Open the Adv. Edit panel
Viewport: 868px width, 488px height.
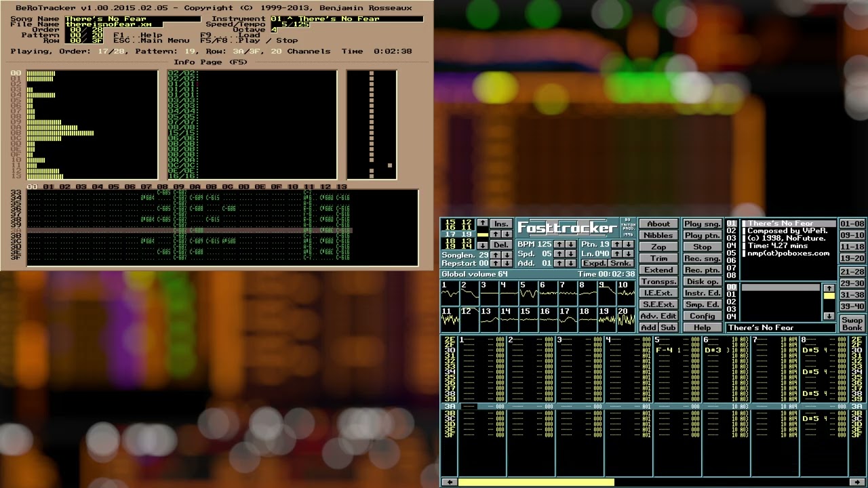coord(658,316)
